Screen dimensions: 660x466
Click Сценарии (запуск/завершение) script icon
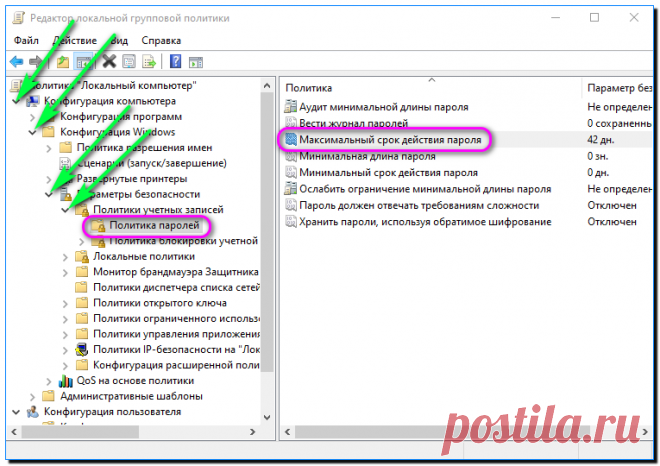point(65,163)
